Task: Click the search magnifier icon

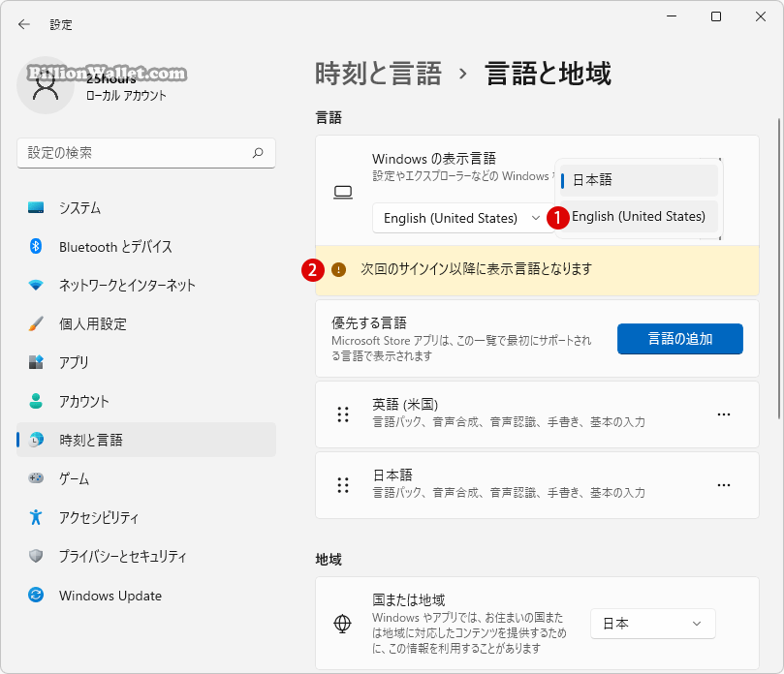Action: click(x=258, y=153)
